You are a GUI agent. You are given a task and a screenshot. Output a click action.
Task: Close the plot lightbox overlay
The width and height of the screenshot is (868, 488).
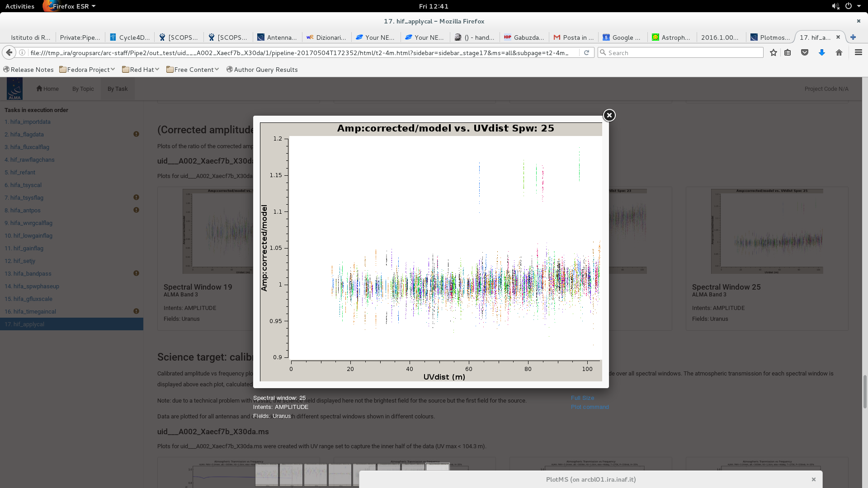pos(609,115)
